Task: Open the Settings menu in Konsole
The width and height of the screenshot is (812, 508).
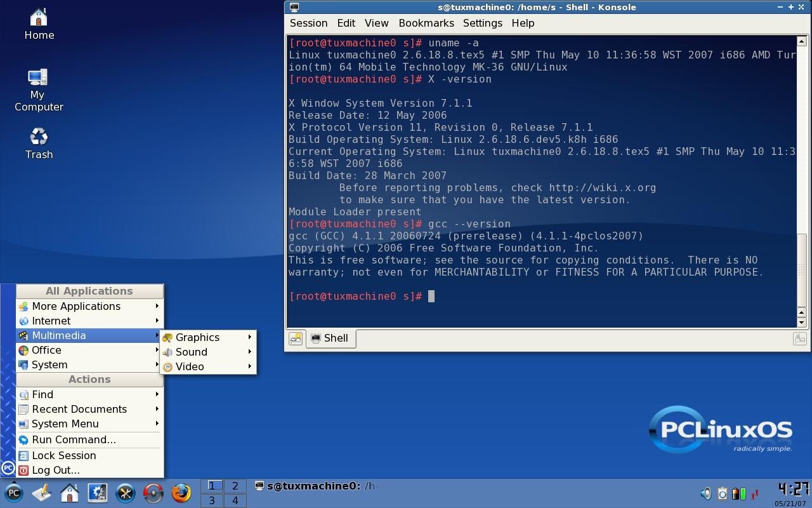Action: point(482,23)
